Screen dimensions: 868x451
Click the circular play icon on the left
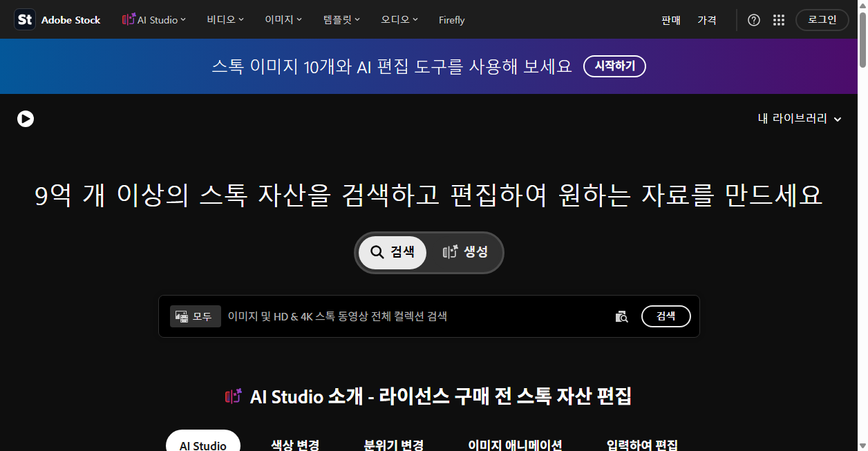[26, 119]
